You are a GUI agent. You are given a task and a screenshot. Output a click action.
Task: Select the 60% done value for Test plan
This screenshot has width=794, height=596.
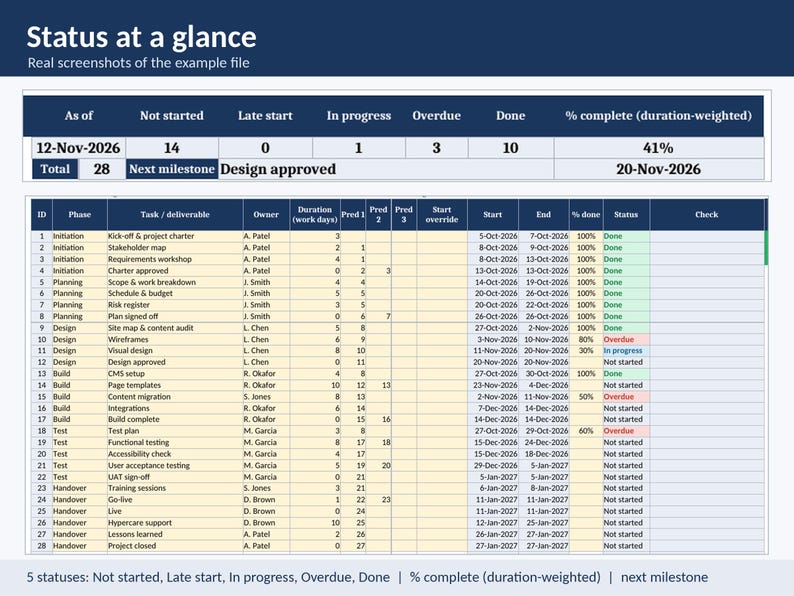coord(586,431)
